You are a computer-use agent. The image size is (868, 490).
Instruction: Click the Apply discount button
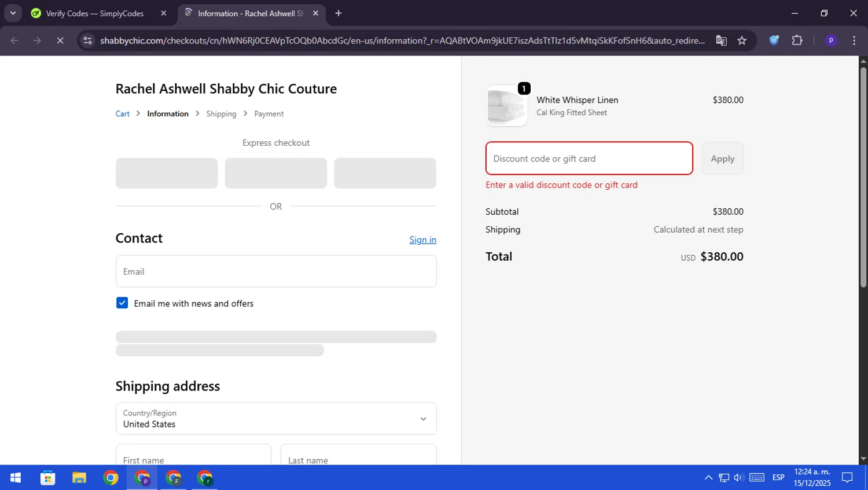723,159
